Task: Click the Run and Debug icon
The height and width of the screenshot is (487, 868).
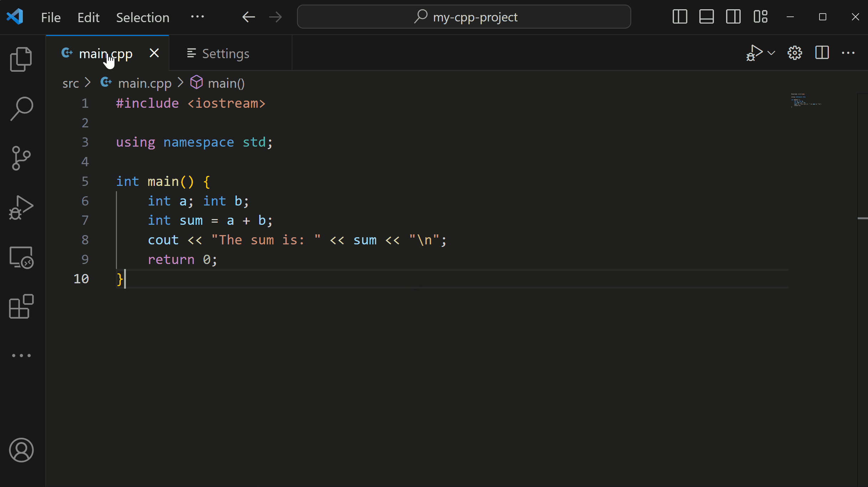Action: pos(21,208)
